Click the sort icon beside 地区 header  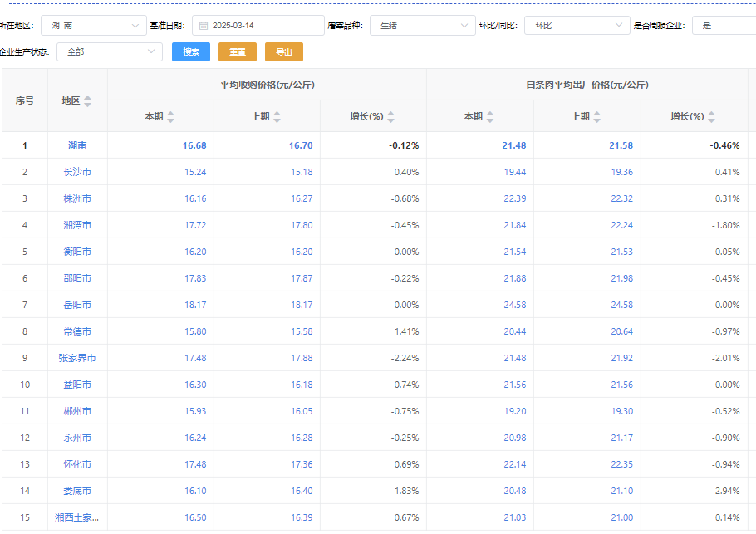pos(87,100)
